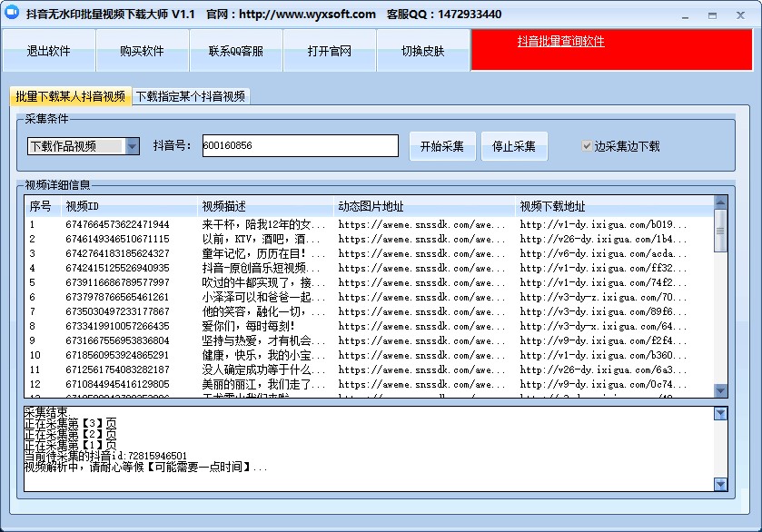The image size is (762, 532).
Task: Click log line 采集结束
Action: pos(47,412)
